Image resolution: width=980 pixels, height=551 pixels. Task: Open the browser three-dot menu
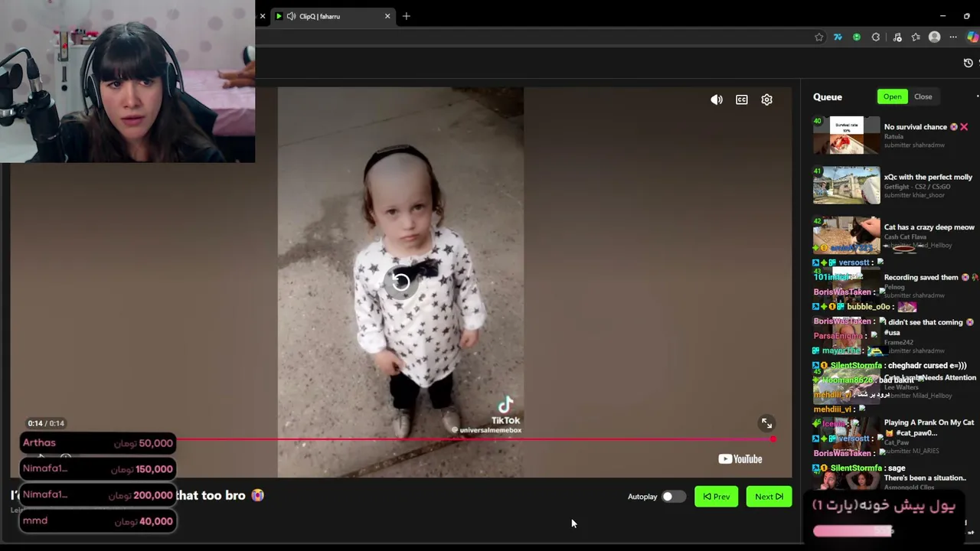point(953,37)
